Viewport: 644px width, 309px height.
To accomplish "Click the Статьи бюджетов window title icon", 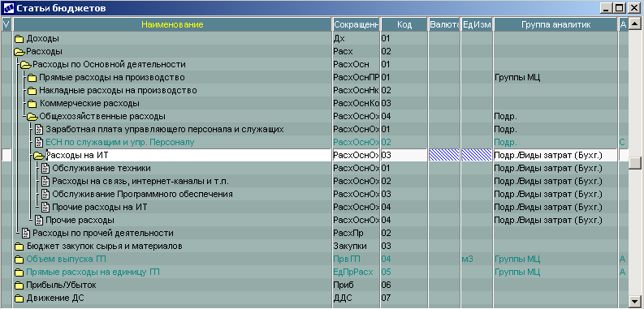I will (8, 8).
